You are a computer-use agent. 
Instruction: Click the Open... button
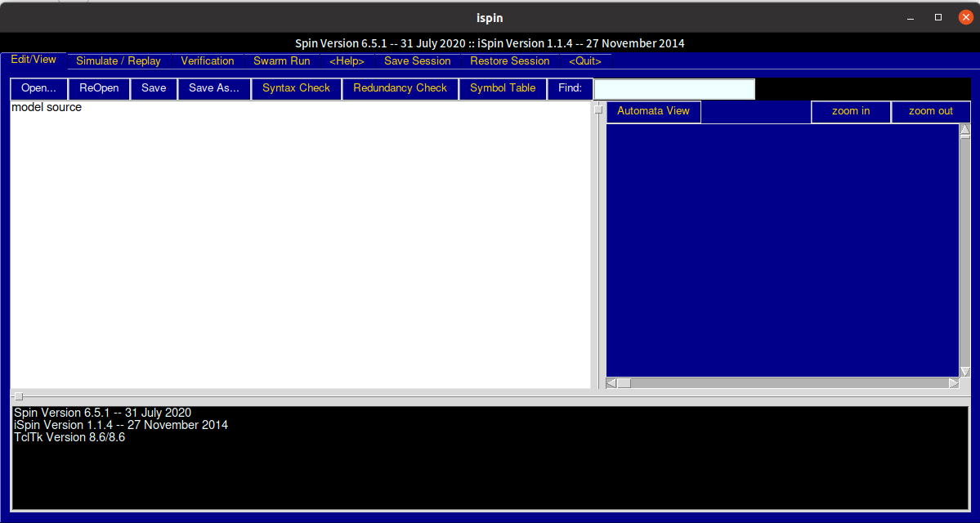[38, 89]
